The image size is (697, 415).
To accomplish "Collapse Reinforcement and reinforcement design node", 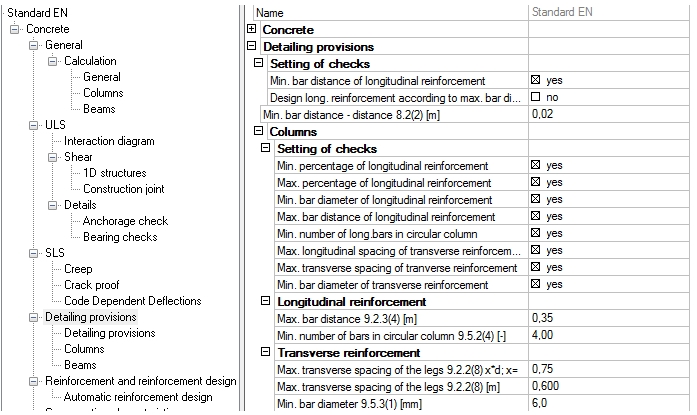I will tap(33, 381).
